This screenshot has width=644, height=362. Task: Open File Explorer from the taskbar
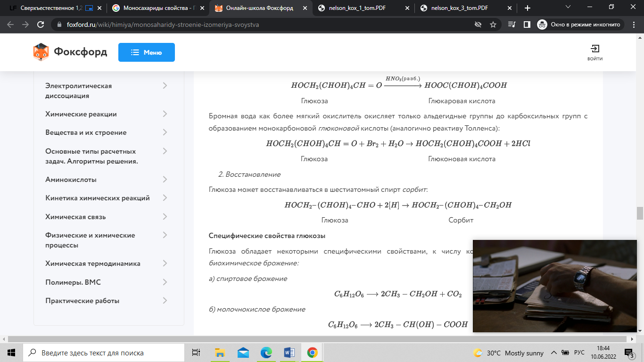click(x=220, y=353)
